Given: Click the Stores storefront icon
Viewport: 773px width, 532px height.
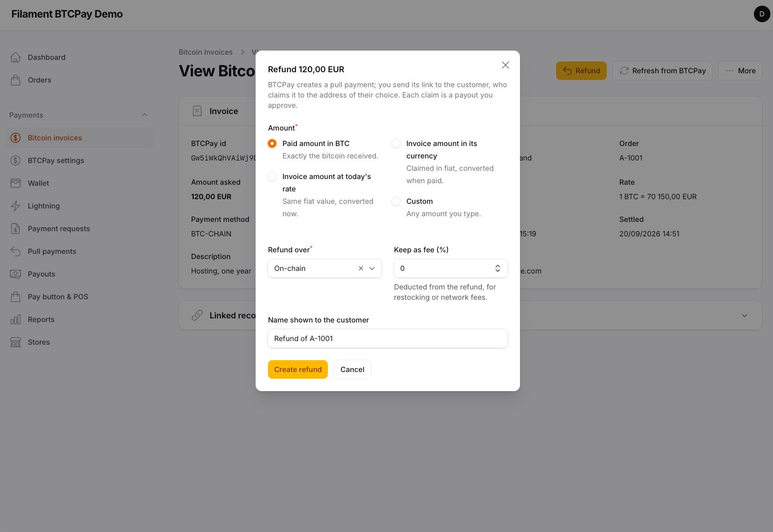Looking at the screenshot, I should tap(15, 342).
